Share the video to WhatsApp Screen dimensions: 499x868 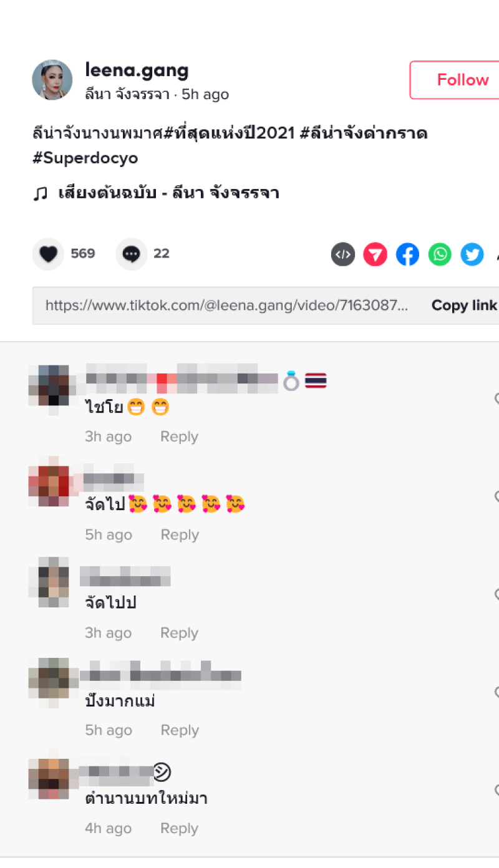pyautogui.click(x=440, y=254)
